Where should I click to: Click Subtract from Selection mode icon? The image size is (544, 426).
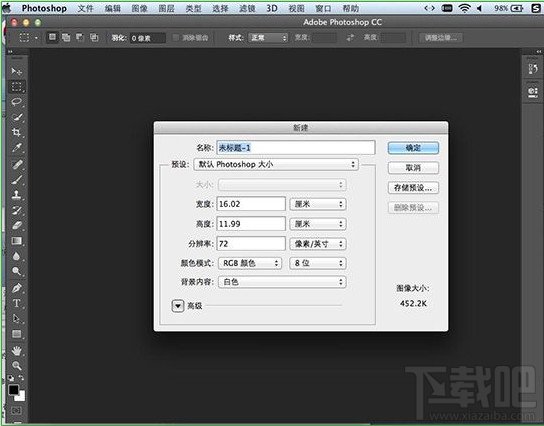tap(80, 37)
